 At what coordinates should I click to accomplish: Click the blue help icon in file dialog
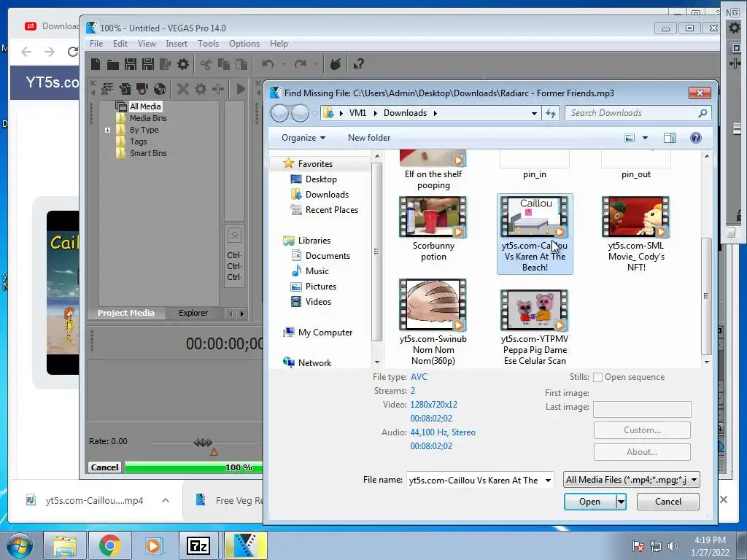click(x=695, y=138)
